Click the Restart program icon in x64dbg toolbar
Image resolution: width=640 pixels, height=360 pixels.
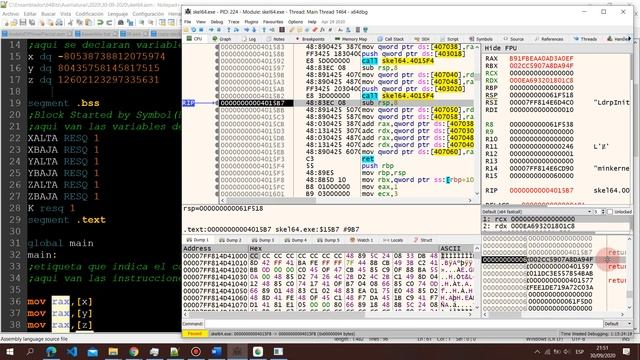coord(193,29)
